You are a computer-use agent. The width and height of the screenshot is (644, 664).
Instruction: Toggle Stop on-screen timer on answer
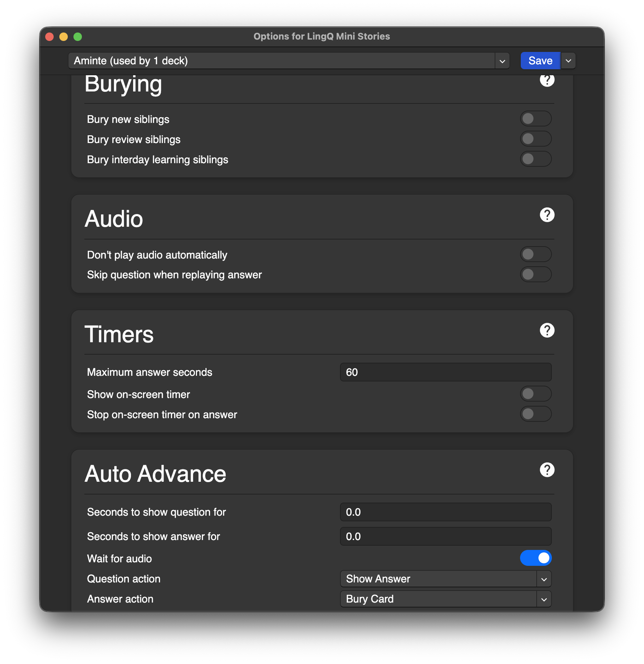[536, 414]
